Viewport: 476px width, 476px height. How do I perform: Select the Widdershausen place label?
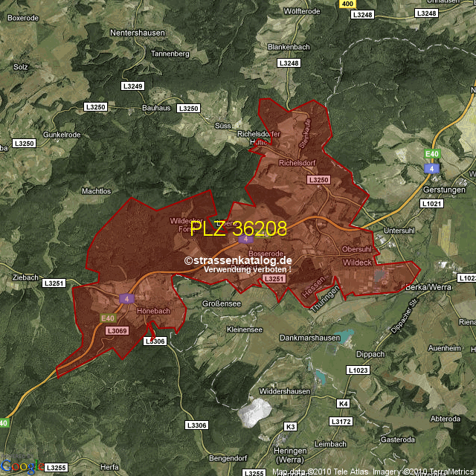[284, 391]
